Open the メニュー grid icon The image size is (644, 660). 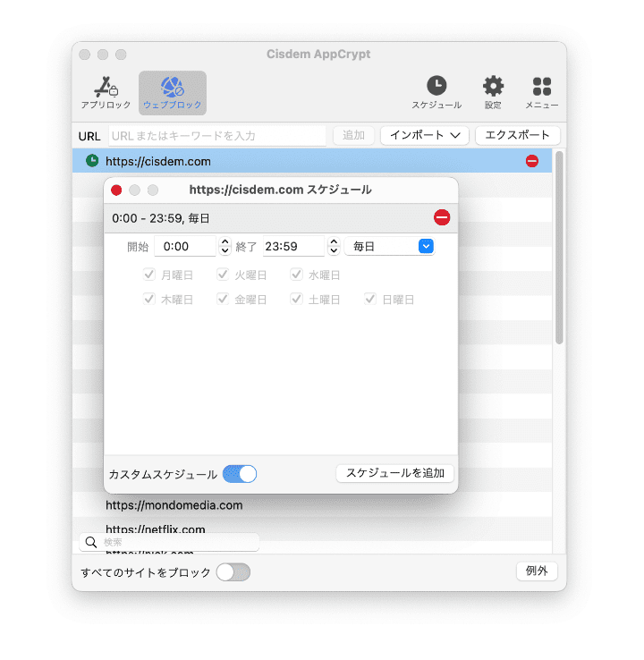coord(542,93)
